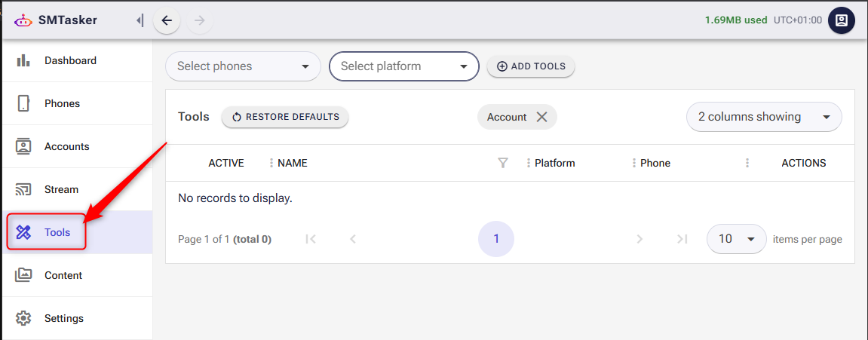Click the filter funnel icon in NAME column
The height and width of the screenshot is (340, 868).
(x=503, y=163)
